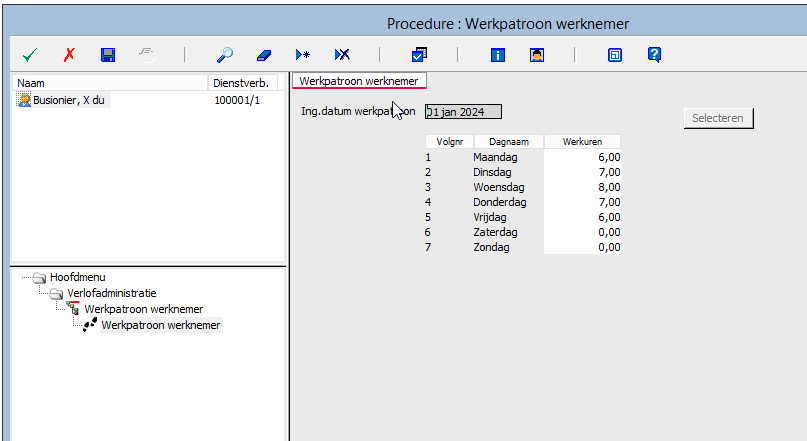Click the Selecteren button
This screenshot has height=441, width=807.
pyautogui.click(x=718, y=118)
